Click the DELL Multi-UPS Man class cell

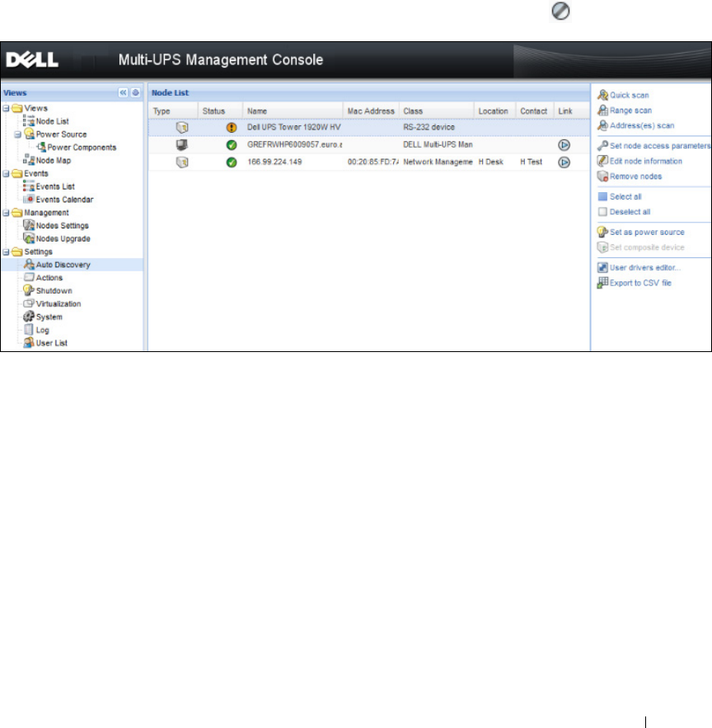[x=438, y=145]
